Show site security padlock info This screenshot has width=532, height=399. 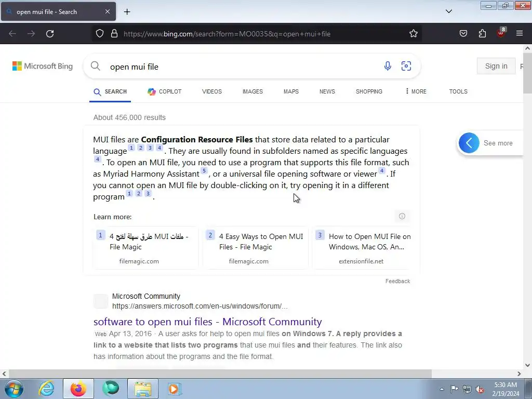click(114, 34)
